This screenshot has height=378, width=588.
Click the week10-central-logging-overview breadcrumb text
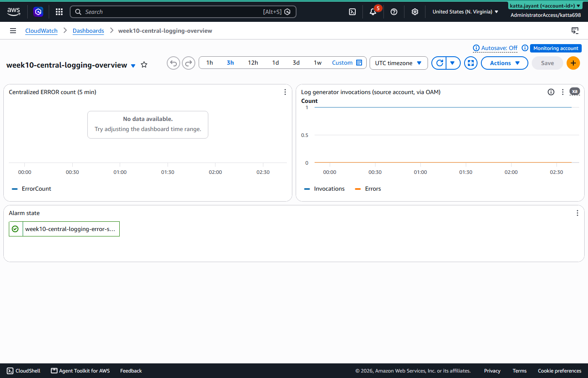pyautogui.click(x=165, y=31)
